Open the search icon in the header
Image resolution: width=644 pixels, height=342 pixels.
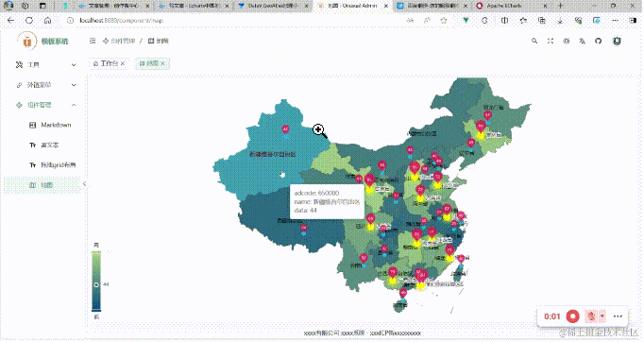pyautogui.click(x=534, y=41)
